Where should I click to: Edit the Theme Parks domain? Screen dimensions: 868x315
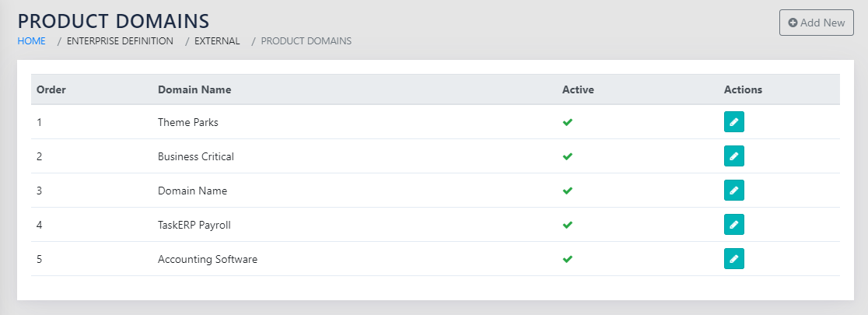(733, 122)
